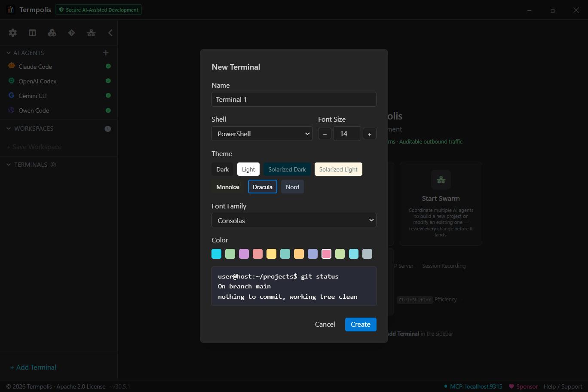Select the Nord theme
This screenshot has width=588, height=392.
tap(292, 187)
